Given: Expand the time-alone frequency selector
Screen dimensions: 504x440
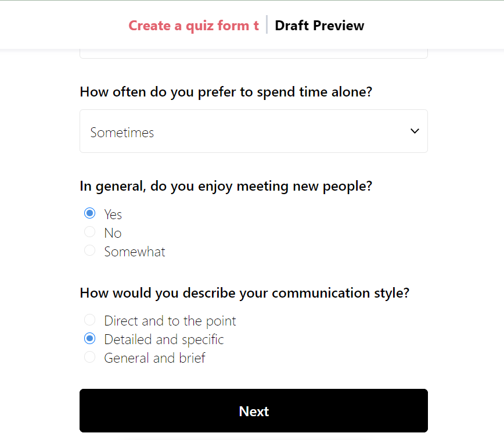Looking at the screenshot, I should pos(254,131).
